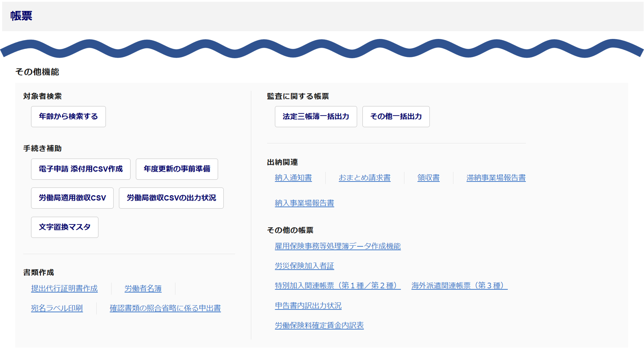Open 雇用保険事務等処理簿データ作成機能 link

(337, 246)
